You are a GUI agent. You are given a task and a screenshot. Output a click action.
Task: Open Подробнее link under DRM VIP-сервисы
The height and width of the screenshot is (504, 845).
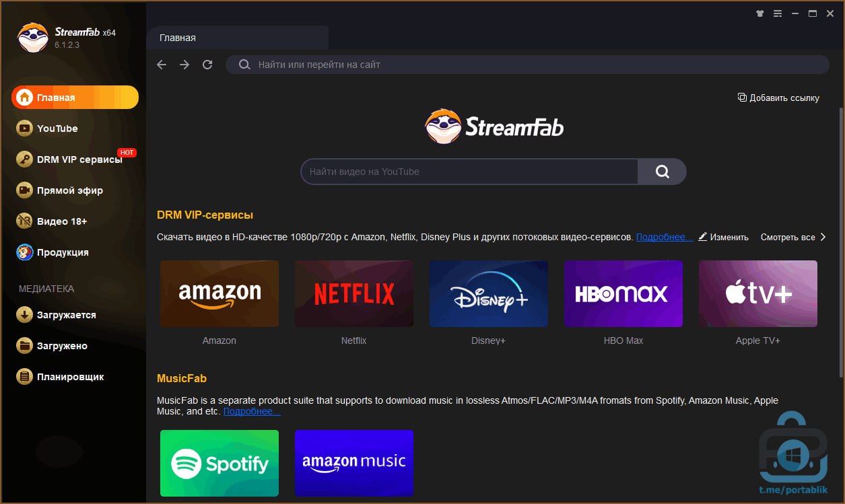coord(664,237)
